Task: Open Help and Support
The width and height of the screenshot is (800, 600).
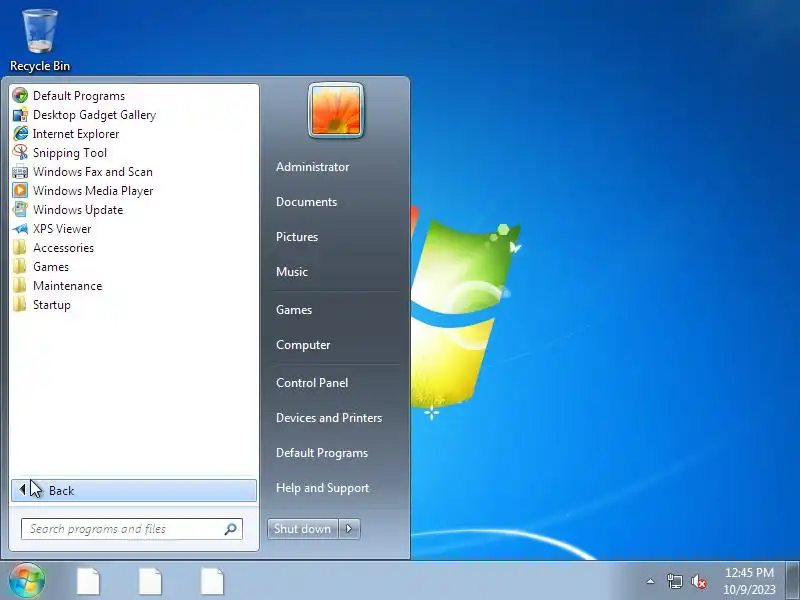Action: click(322, 488)
